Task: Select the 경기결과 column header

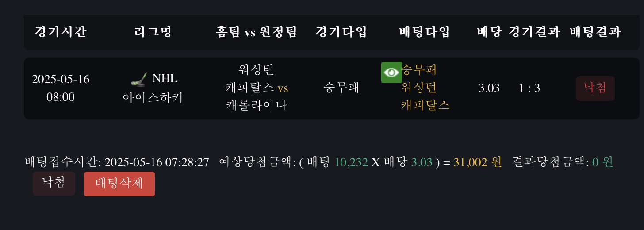Action: tap(534, 32)
